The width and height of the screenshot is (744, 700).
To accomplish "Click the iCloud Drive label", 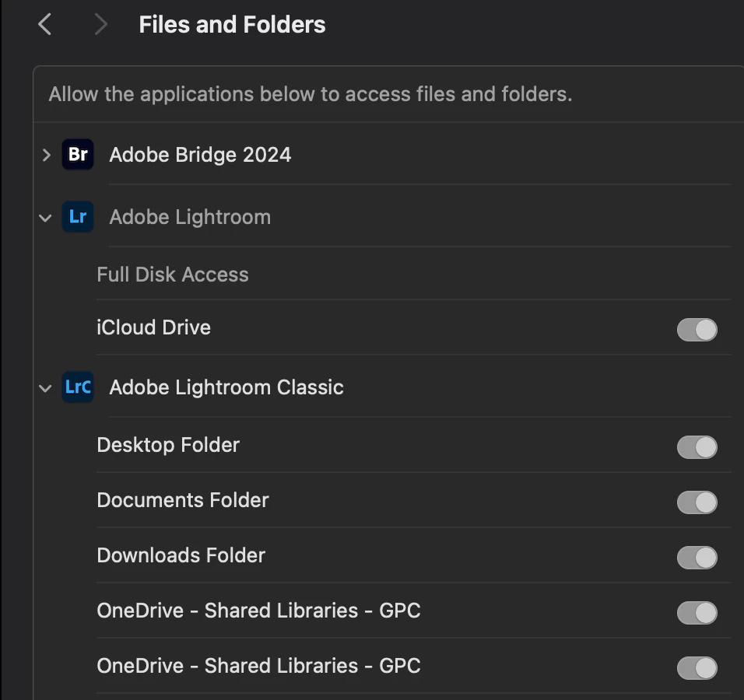I will (x=154, y=327).
